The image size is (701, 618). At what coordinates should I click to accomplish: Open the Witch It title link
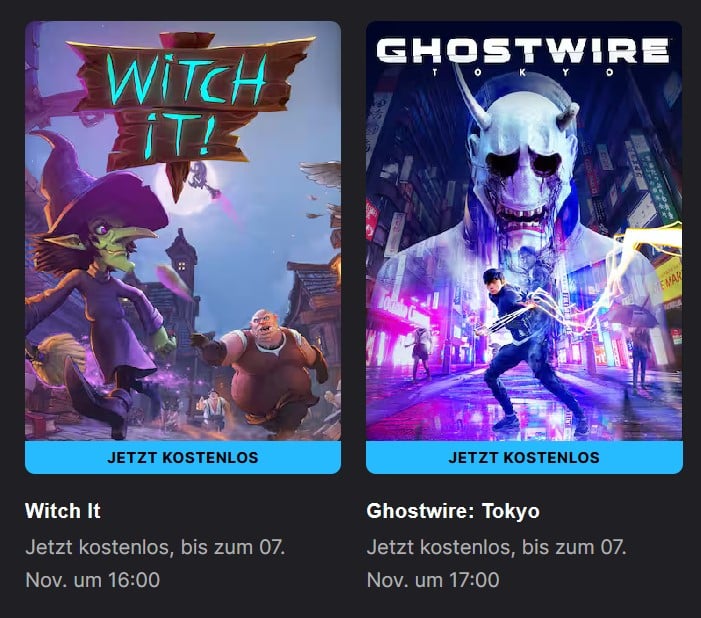pos(63,511)
